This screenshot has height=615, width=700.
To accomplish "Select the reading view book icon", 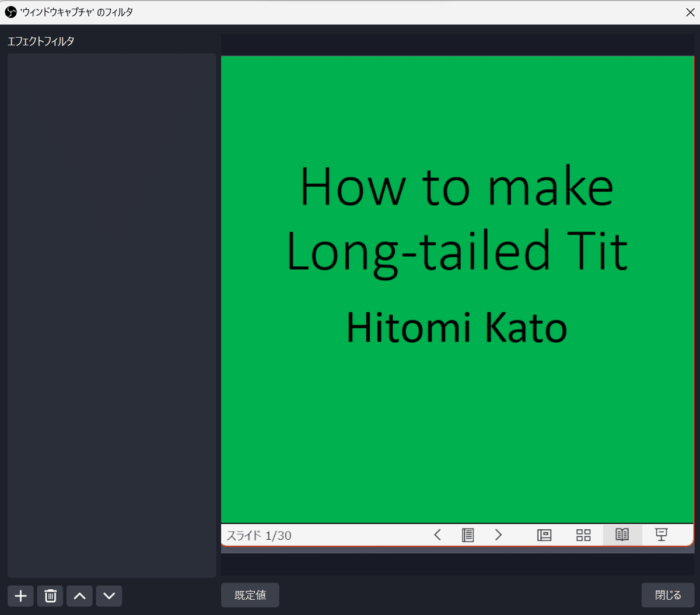I will 622,535.
